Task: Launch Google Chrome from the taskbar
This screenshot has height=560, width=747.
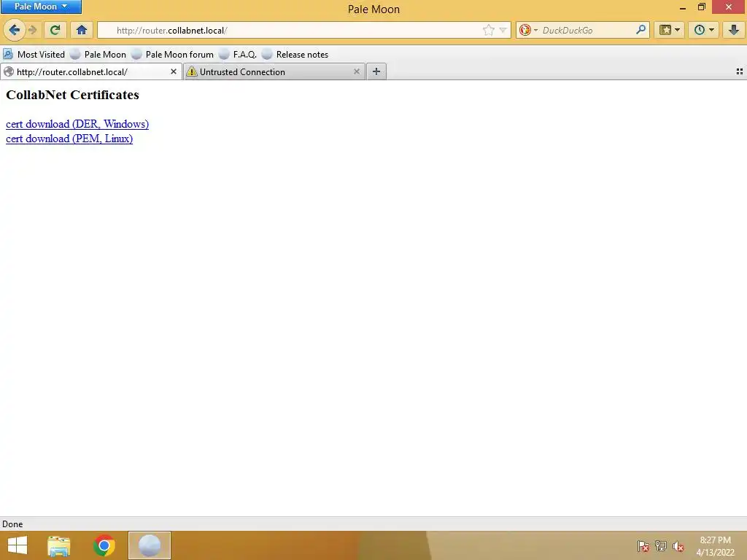Action: 104,545
